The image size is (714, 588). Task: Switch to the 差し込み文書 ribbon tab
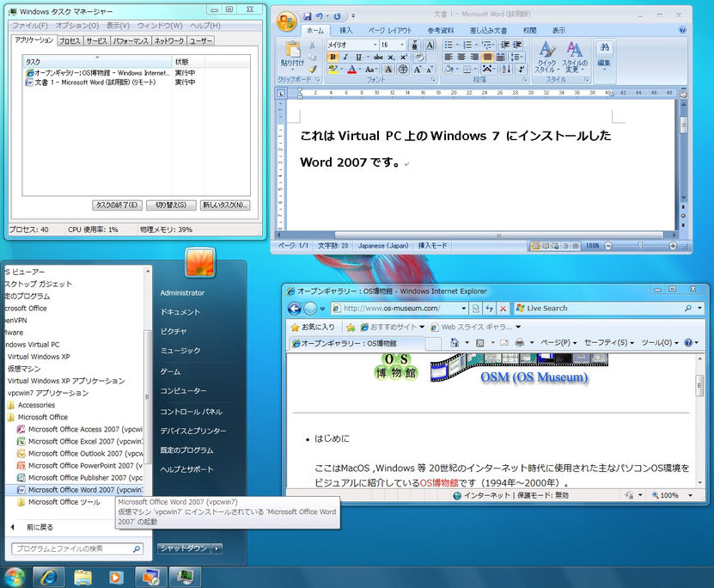[x=488, y=30]
